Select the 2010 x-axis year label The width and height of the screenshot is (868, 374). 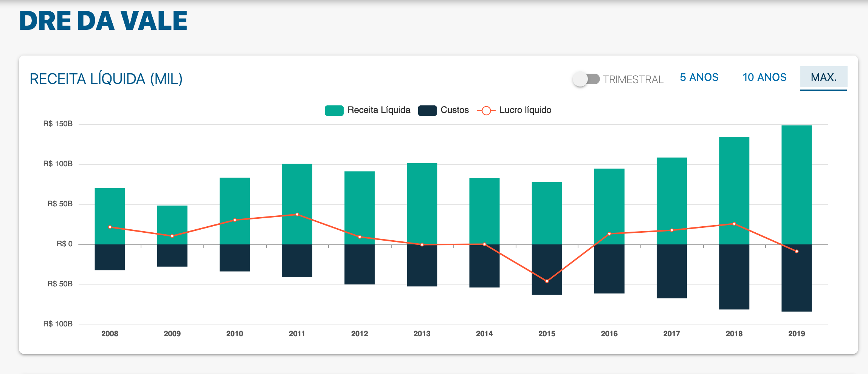235,334
